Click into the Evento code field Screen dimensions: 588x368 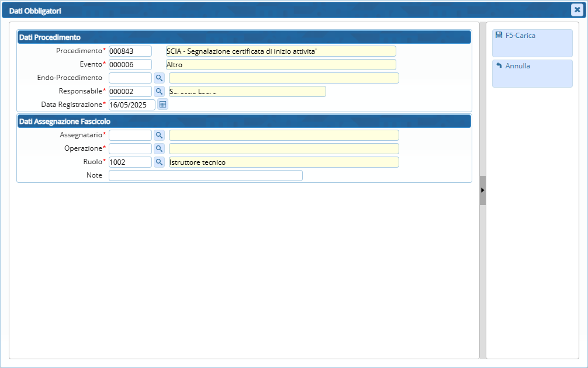click(x=130, y=65)
